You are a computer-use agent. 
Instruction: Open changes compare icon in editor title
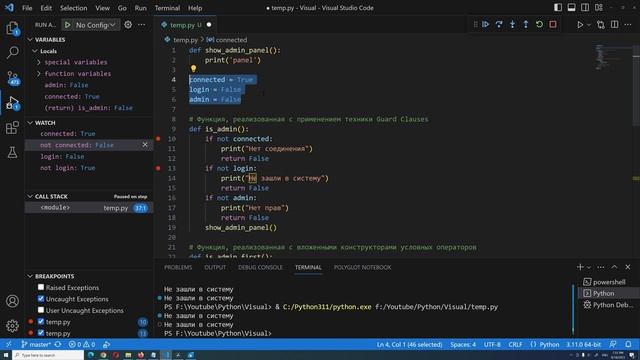601,25
